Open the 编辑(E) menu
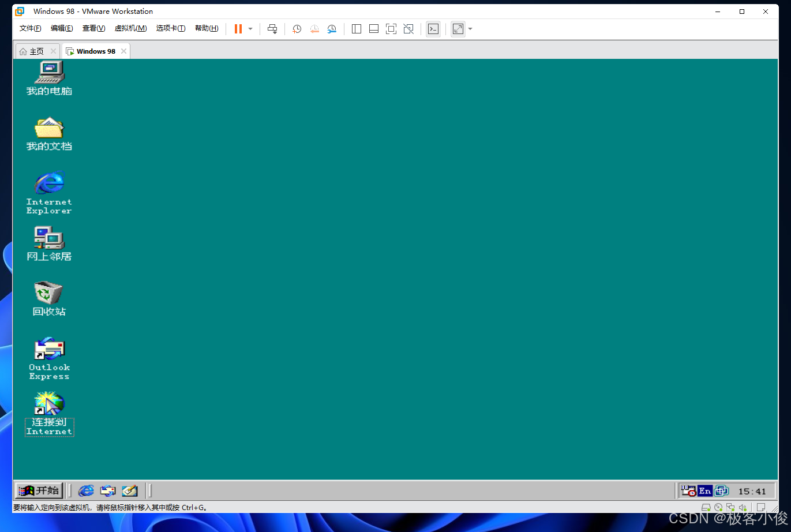 click(62, 28)
